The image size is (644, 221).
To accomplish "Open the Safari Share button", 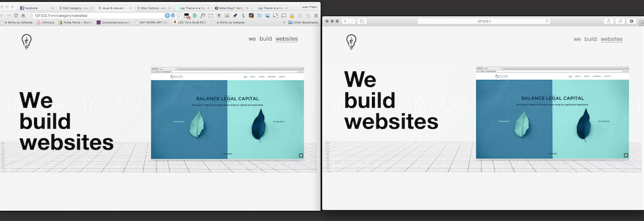I will point(609,21).
